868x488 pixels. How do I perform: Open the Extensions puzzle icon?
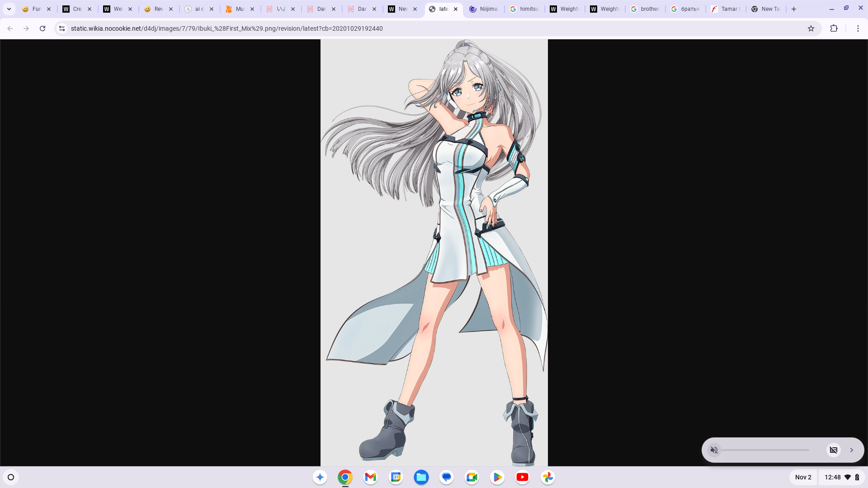834,28
